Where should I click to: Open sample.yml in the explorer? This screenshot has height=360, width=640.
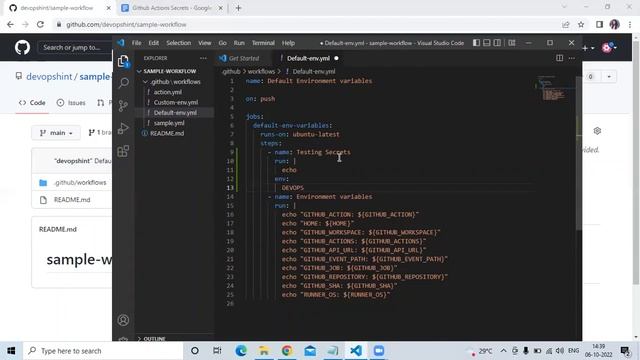point(169,123)
